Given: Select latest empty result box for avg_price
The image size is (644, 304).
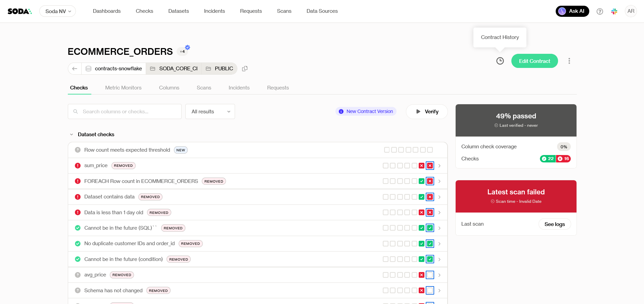Looking at the screenshot, I should (x=430, y=275).
